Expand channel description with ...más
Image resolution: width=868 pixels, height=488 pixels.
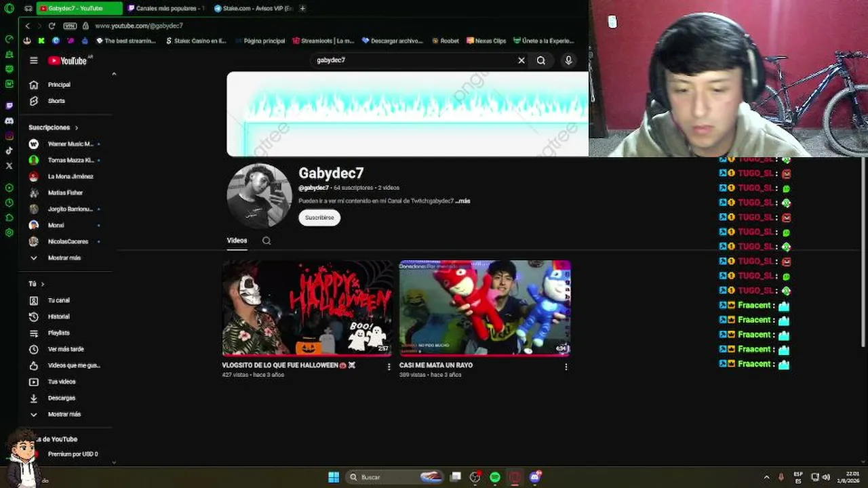(463, 201)
